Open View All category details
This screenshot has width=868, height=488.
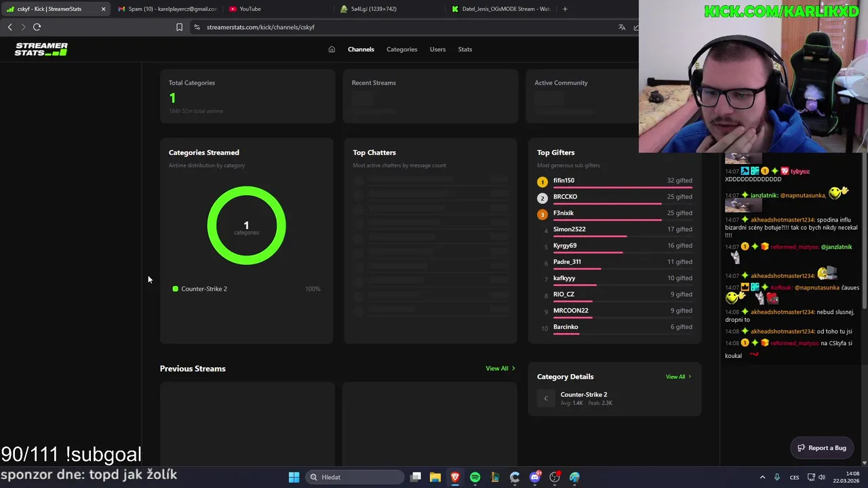click(679, 377)
